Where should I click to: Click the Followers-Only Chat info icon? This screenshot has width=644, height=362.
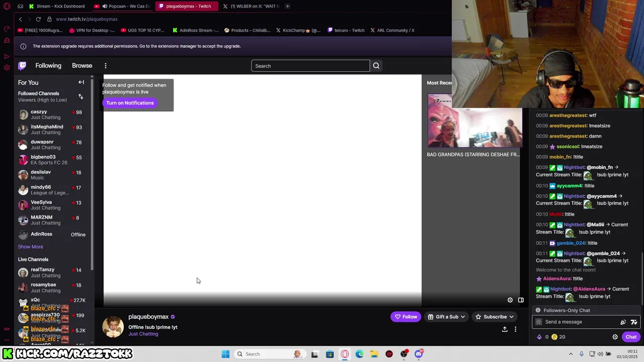538,310
